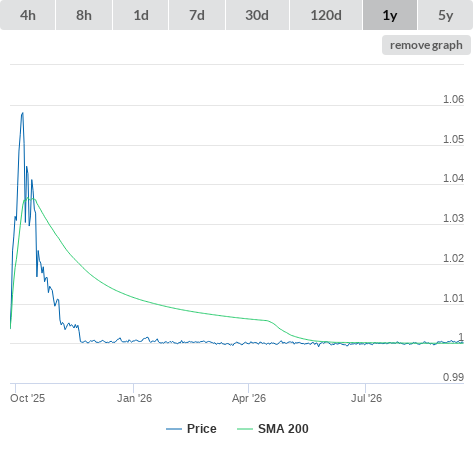
Task: Click the Jan '26 axis label
Action: [x=134, y=398]
